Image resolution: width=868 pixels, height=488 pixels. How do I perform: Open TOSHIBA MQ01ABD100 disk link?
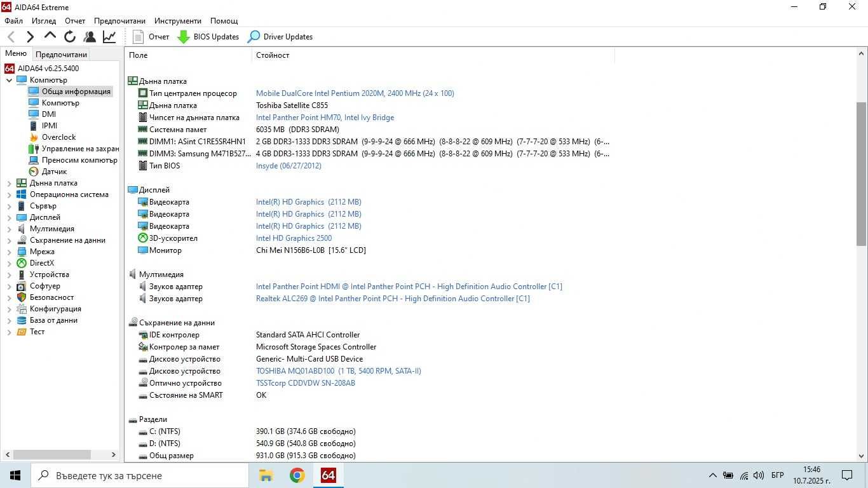click(x=339, y=371)
